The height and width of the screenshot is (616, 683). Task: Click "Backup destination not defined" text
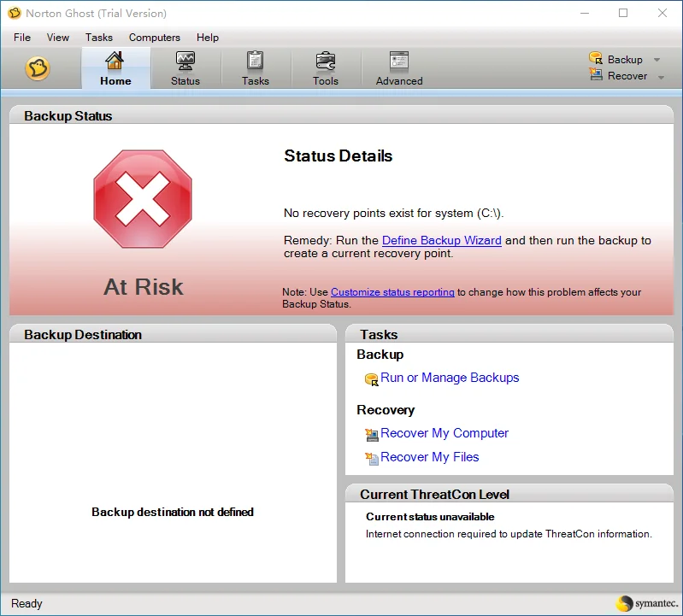click(x=173, y=512)
